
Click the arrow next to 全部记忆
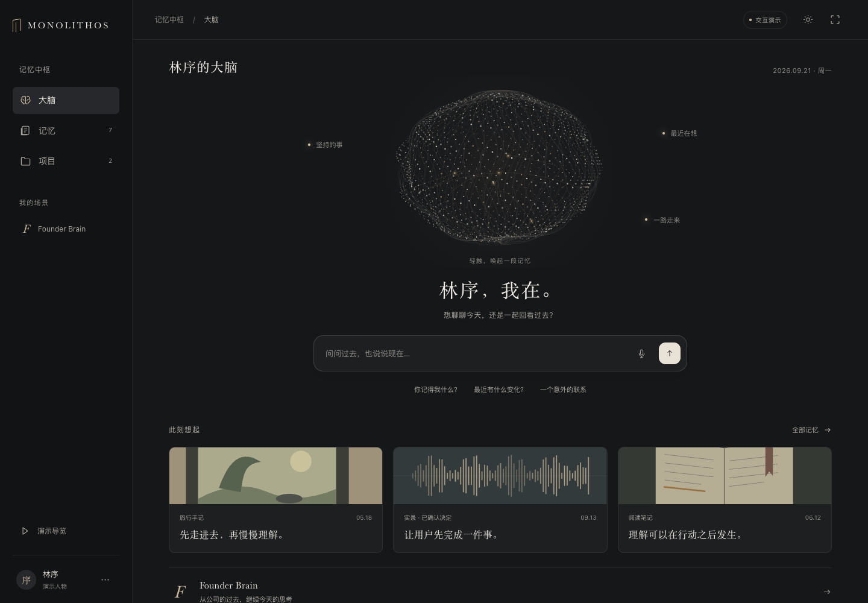pyautogui.click(x=828, y=430)
